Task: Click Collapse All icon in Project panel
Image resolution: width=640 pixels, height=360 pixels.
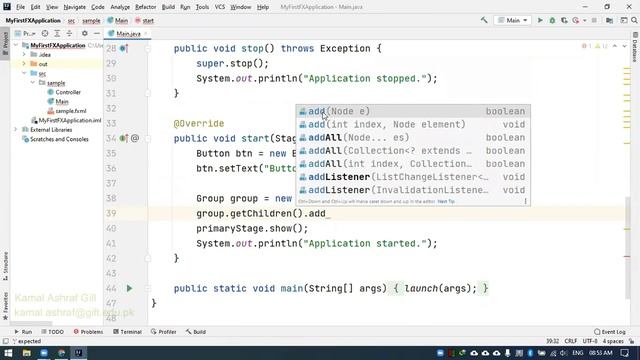Action: [69, 33]
